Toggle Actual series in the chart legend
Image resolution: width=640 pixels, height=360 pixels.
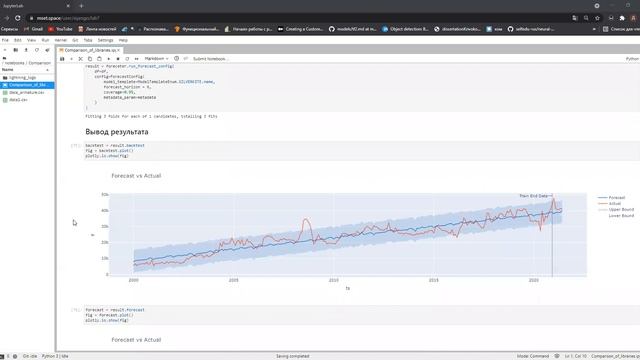point(609,203)
